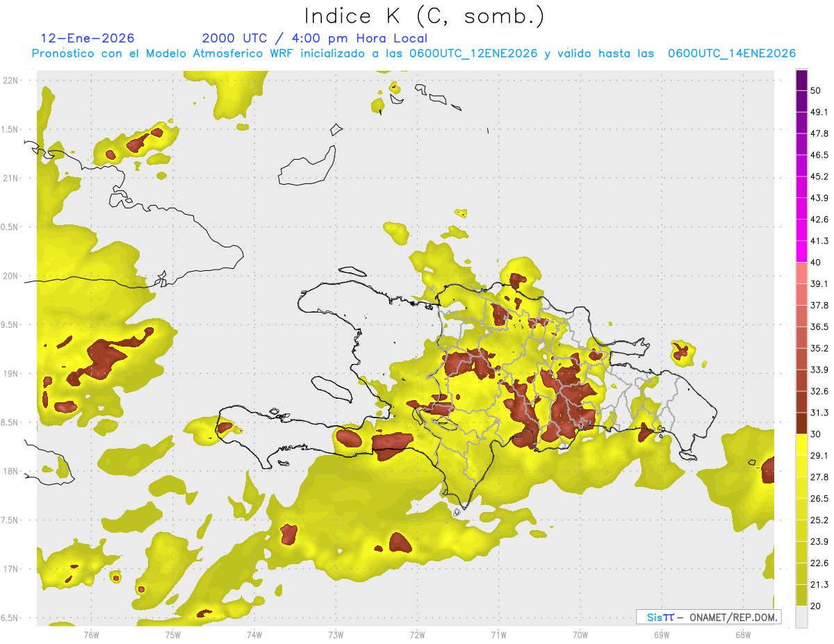Click the "Pronostico con el Modelo Atmosferico WRF" line

pyautogui.click(x=414, y=53)
